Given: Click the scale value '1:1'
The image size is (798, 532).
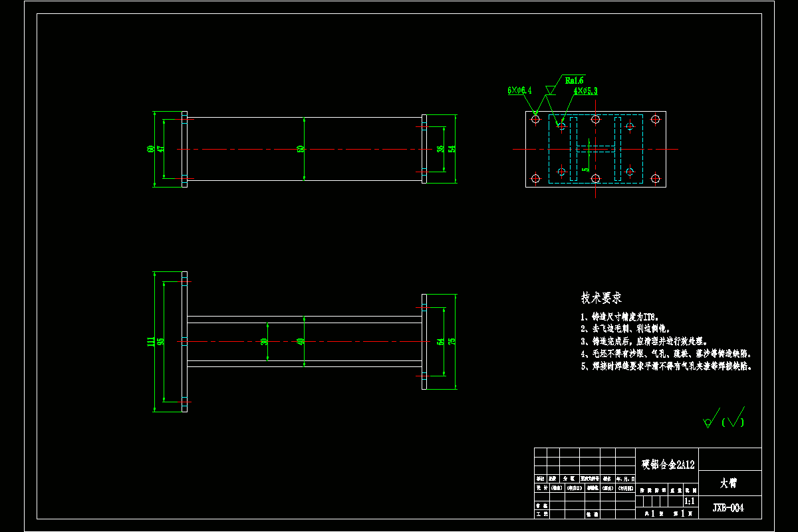Looking at the screenshot, I should point(690,501).
